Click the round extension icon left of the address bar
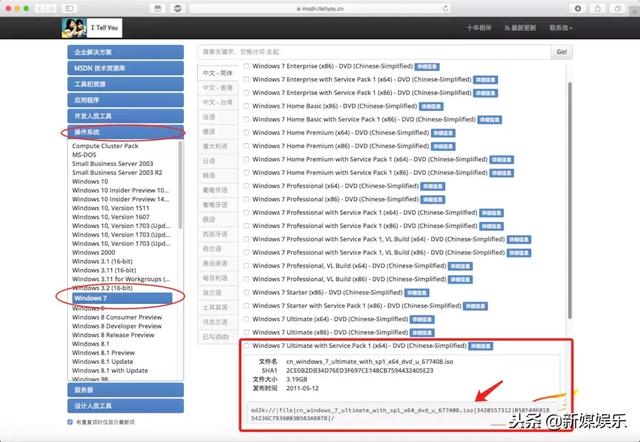The width and height of the screenshot is (640, 442). pyautogui.click(x=177, y=8)
